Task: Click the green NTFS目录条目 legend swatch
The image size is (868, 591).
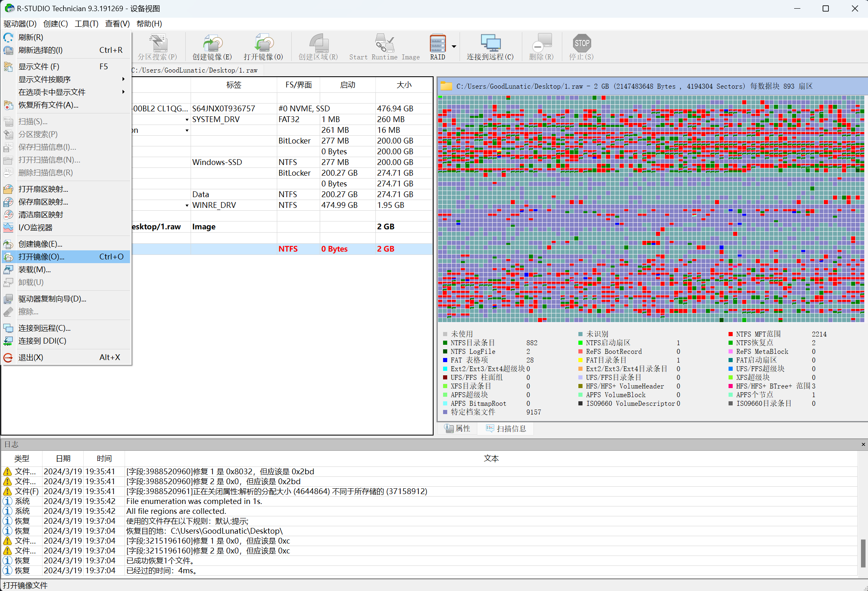Action: [x=445, y=343]
